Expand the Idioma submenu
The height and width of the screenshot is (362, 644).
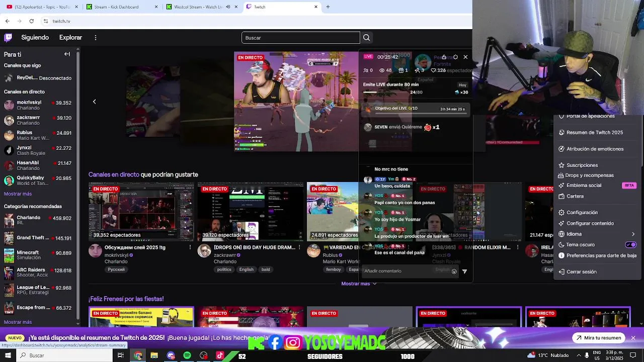coord(597,234)
